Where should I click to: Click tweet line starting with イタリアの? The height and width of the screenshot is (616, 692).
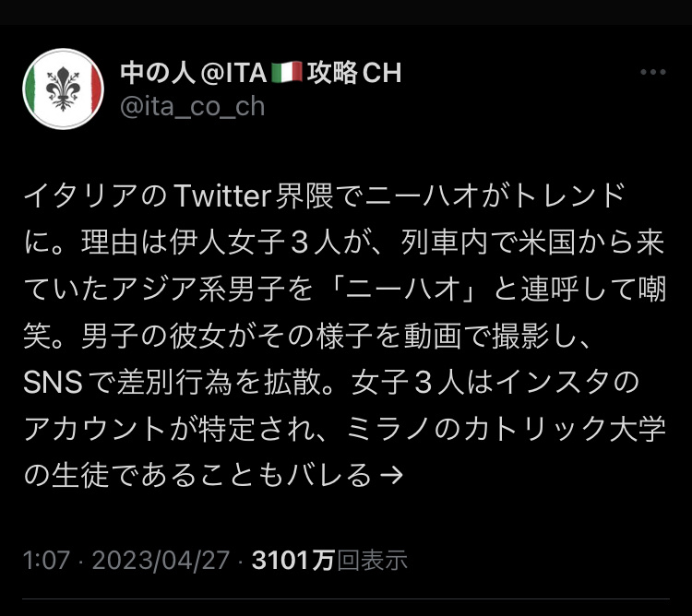(325, 195)
